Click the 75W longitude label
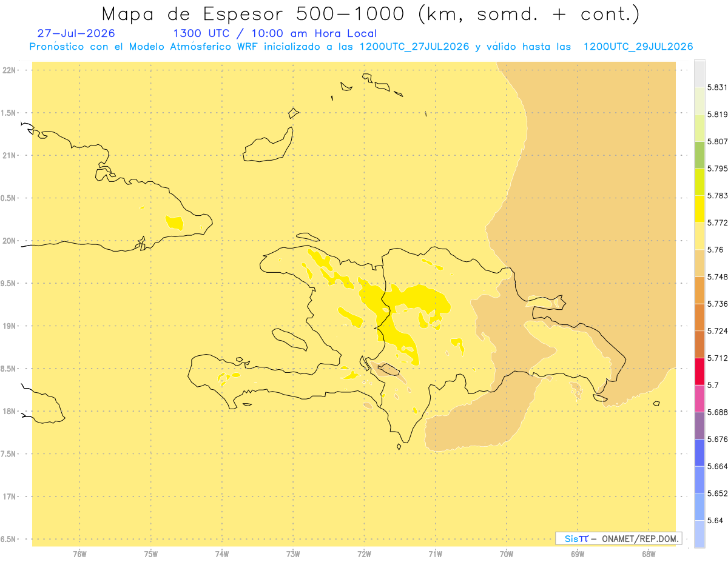Screen dimensions: 728x562 tap(150, 554)
